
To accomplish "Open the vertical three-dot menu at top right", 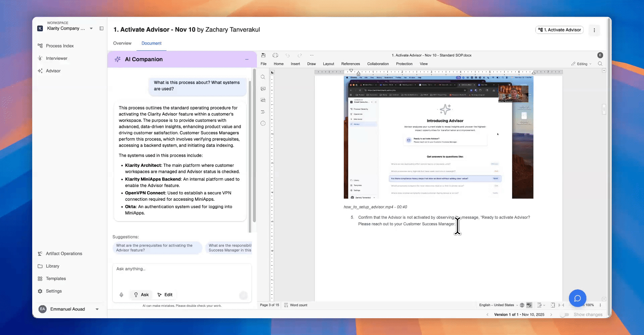I will tap(594, 30).
